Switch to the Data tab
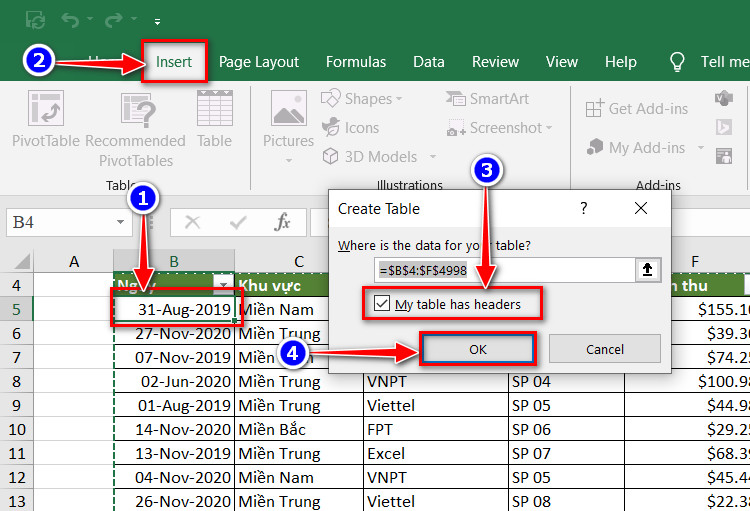 (429, 62)
